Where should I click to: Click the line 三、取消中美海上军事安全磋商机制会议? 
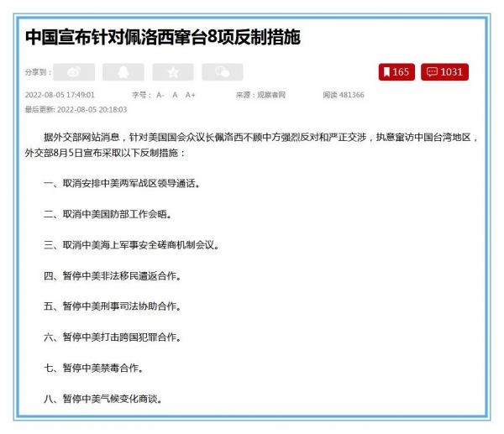point(132,245)
